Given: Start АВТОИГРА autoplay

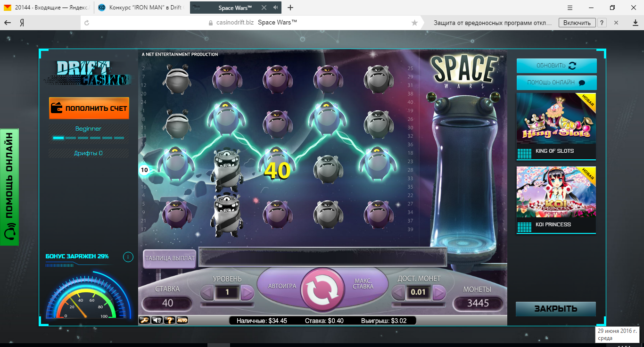Looking at the screenshot, I should point(282,286).
